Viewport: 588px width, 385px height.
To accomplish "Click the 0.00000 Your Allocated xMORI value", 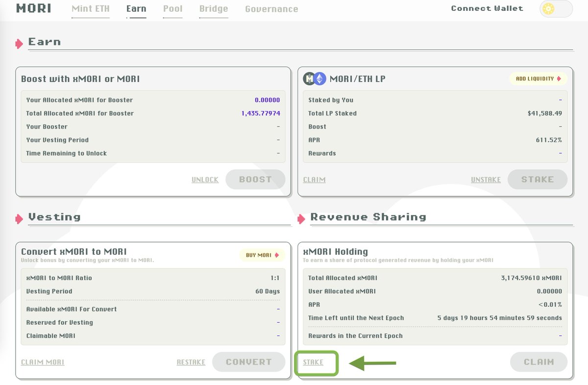I will pos(268,100).
